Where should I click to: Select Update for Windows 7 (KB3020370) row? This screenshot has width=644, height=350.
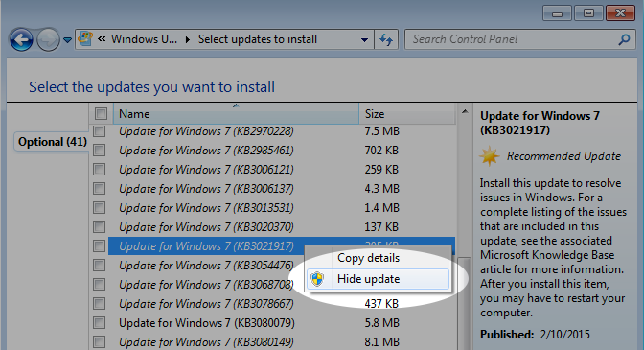point(206,226)
